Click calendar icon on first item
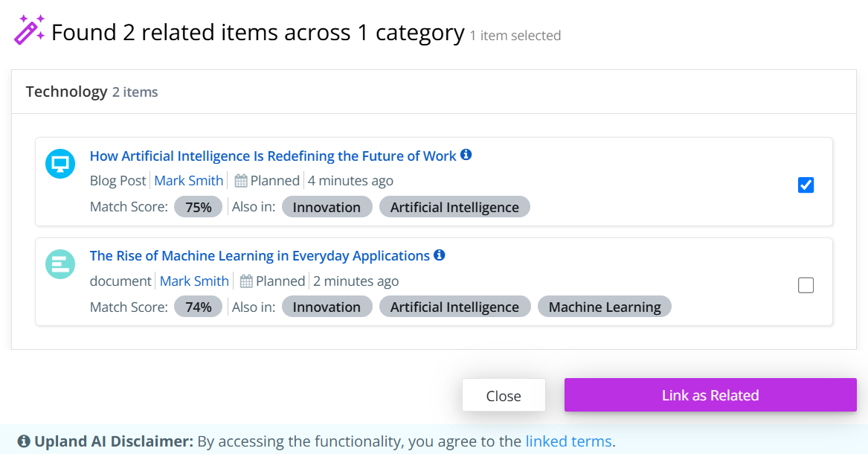868x454 pixels. point(241,181)
